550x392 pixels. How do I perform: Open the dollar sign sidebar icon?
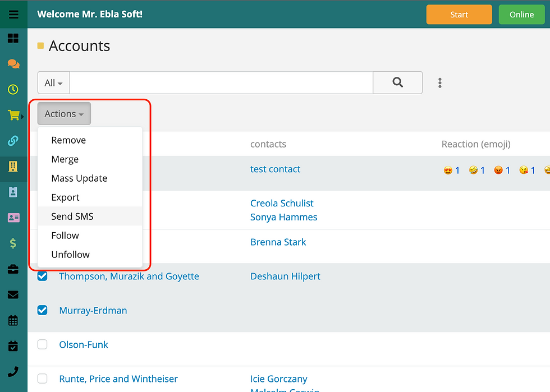coord(13,243)
